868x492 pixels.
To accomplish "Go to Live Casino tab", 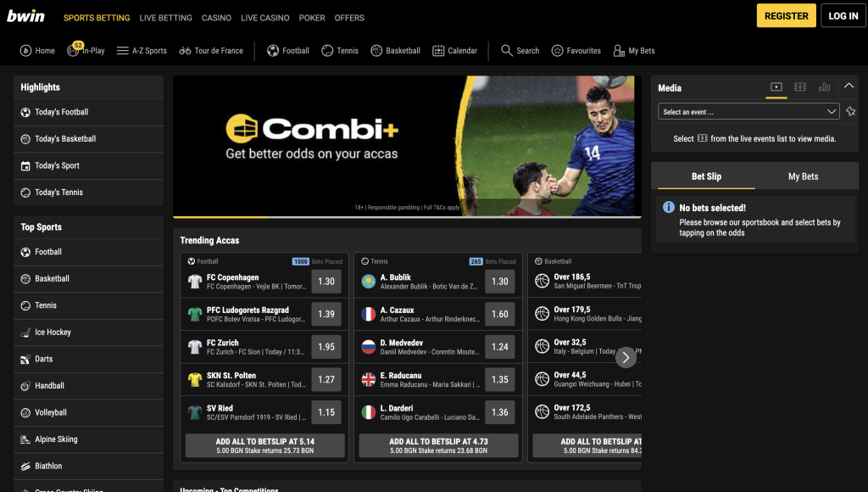I will pyautogui.click(x=265, y=18).
